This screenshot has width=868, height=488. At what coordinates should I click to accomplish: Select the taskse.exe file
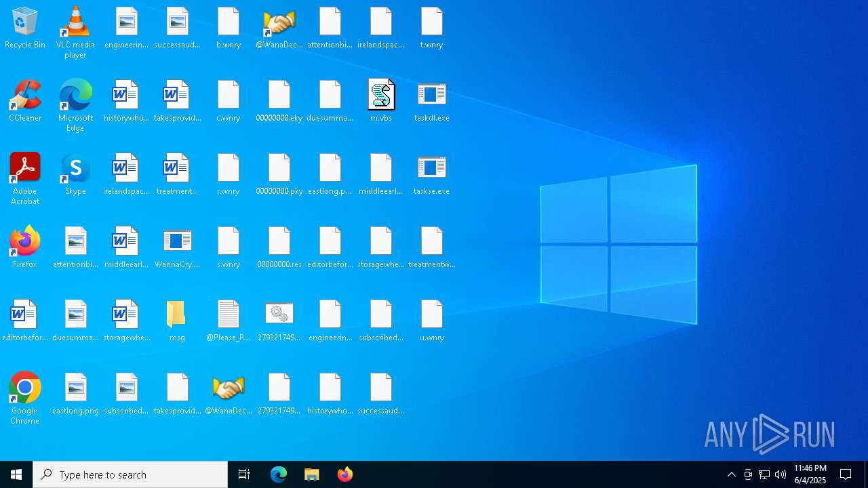click(x=432, y=175)
